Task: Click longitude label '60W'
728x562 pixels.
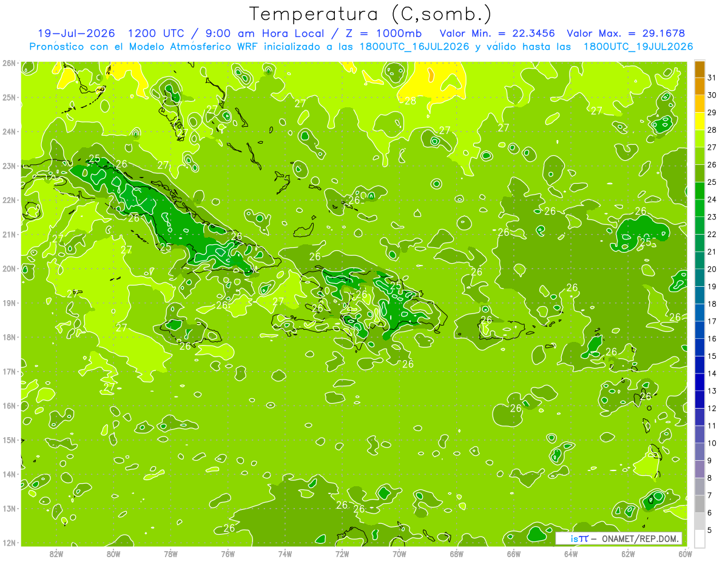Action: [685, 553]
